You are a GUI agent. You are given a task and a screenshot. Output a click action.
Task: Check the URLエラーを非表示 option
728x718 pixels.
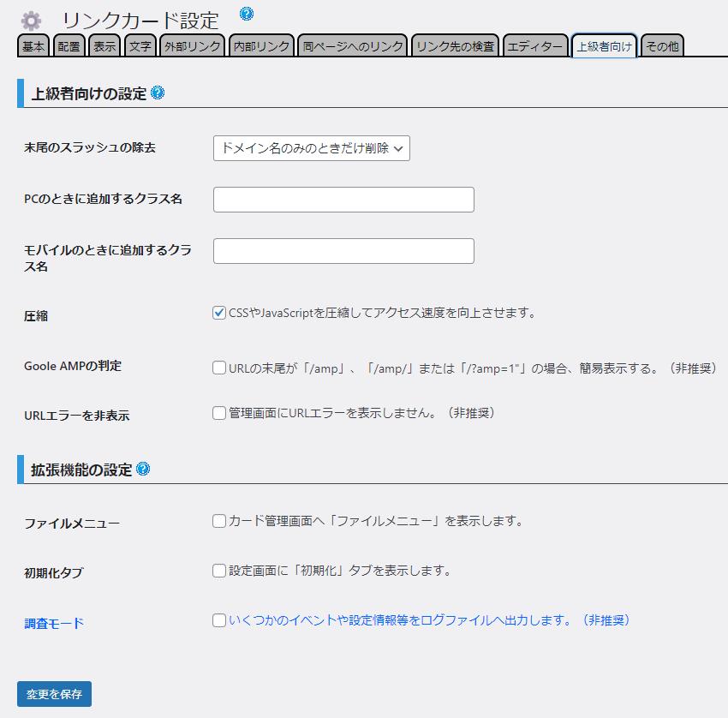[x=219, y=413]
